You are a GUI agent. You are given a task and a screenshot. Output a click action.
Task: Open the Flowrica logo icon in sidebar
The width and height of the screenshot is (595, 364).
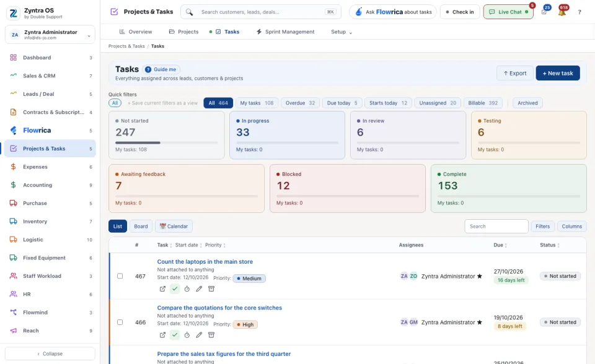(13, 131)
